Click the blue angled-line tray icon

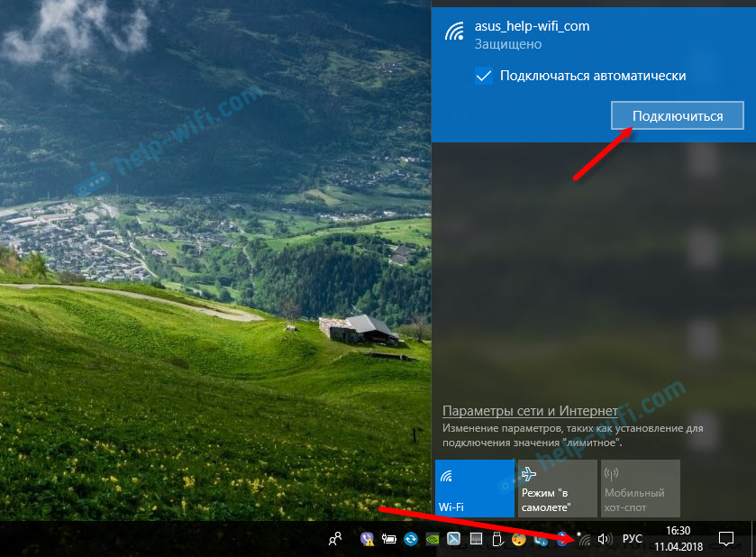454,539
